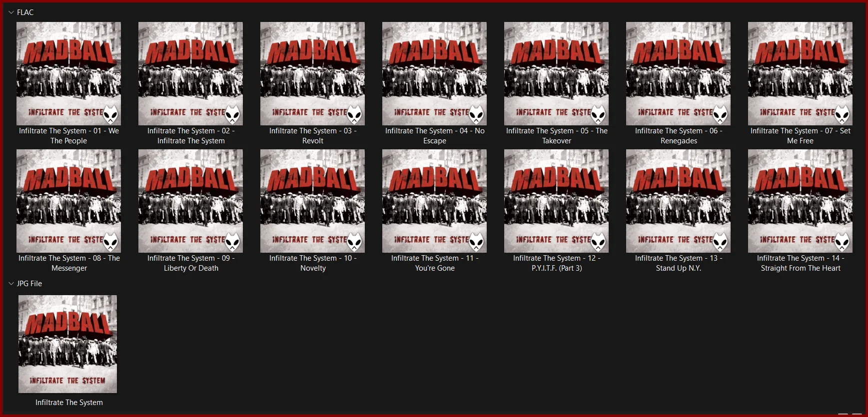Select the cover thumbnail of track 04 No Escape

point(435,73)
